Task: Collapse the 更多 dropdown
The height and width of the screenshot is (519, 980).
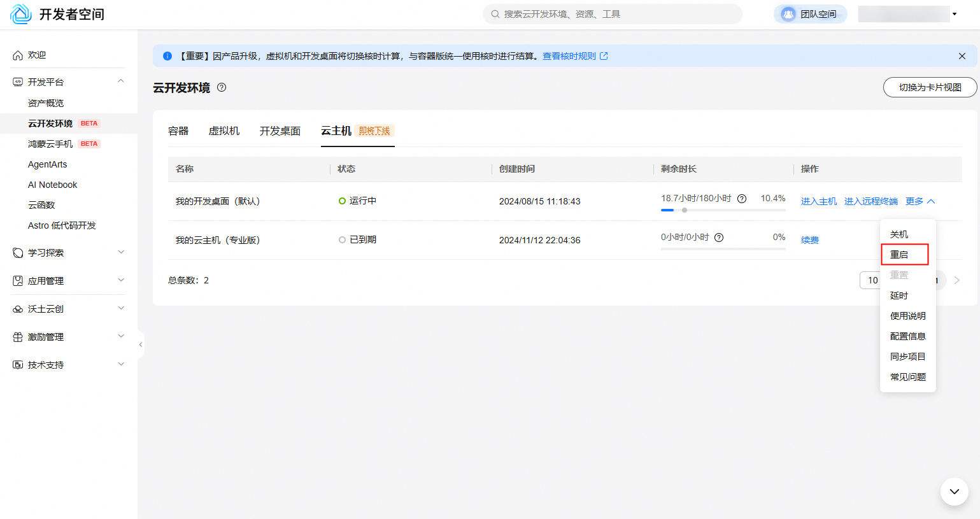Action: coord(920,201)
